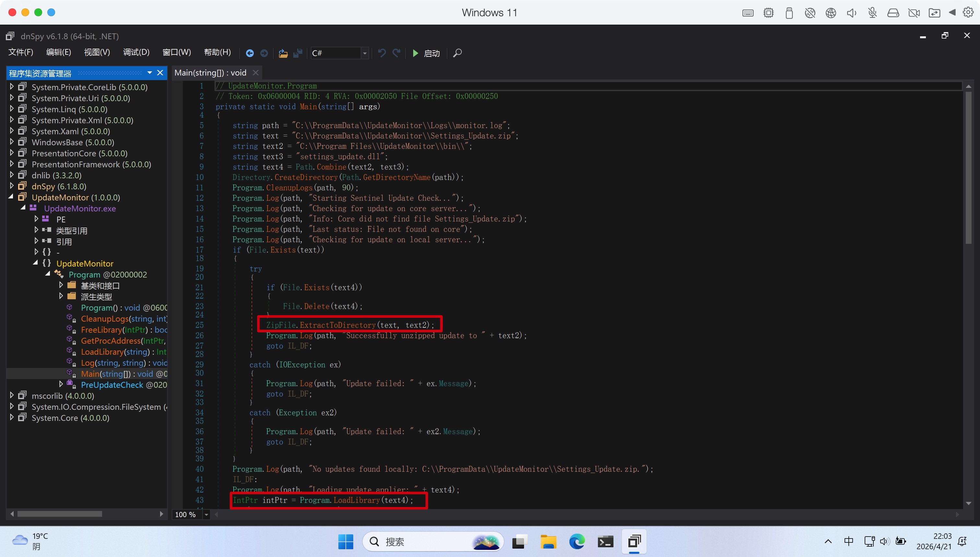The image size is (980, 557).
Task: Open VM settings gear in title bar
Action: point(968,12)
